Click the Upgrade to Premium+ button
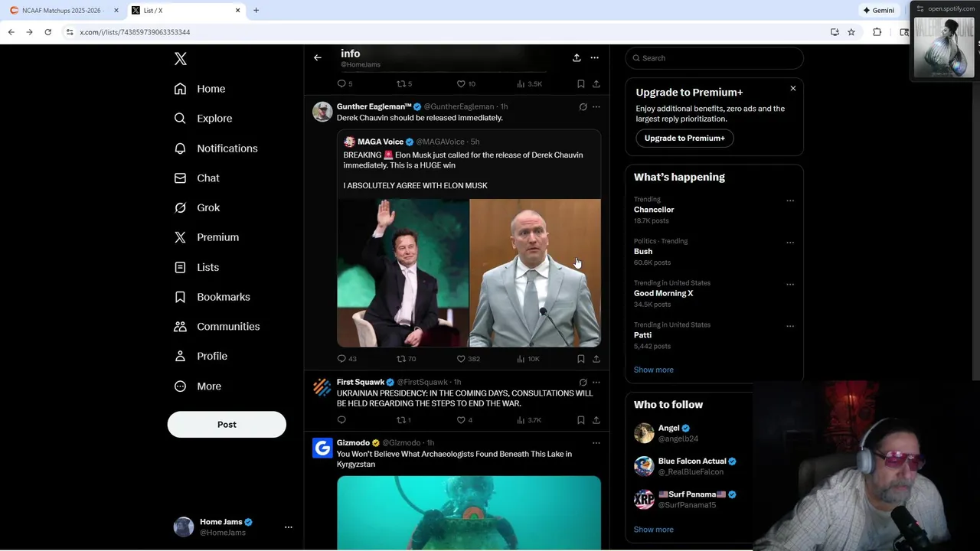 point(684,138)
